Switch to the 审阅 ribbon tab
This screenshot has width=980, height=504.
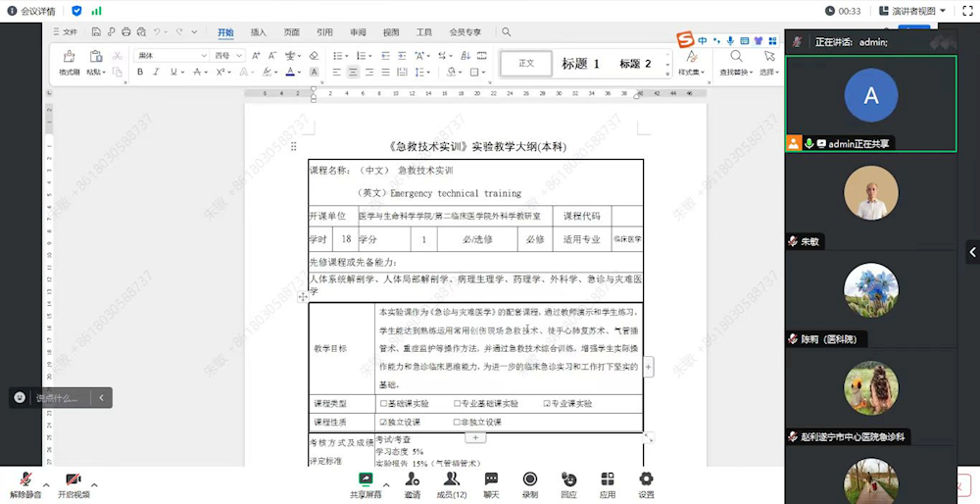tap(358, 32)
